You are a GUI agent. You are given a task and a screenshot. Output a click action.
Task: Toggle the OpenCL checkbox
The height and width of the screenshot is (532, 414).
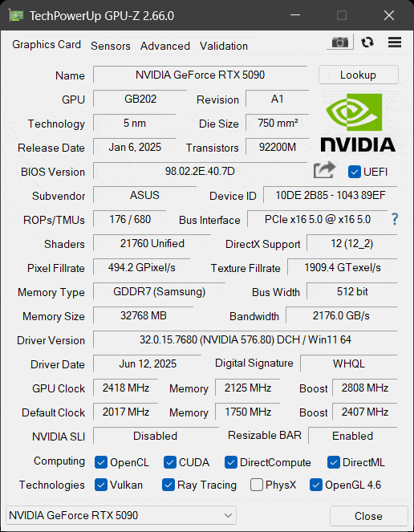click(x=101, y=462)
